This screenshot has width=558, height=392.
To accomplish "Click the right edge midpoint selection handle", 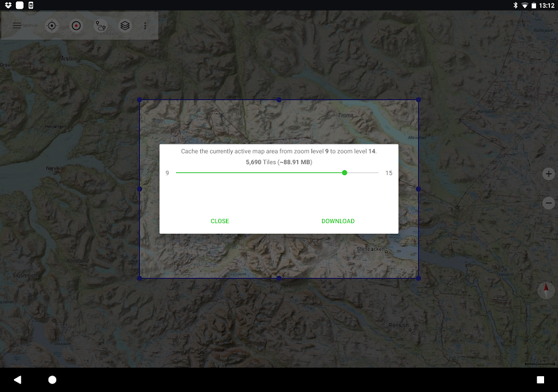I will (418, 189).
